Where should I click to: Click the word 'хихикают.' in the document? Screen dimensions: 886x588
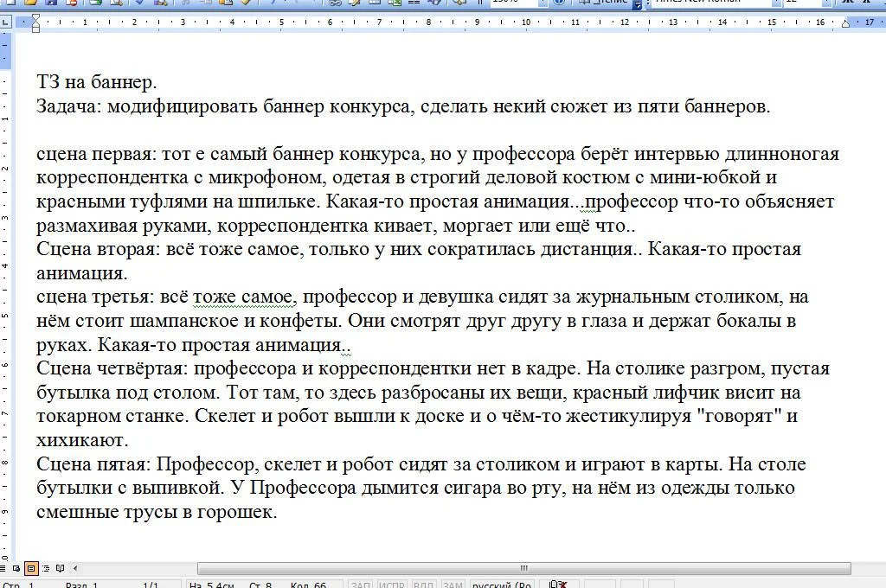click(82, 440)
